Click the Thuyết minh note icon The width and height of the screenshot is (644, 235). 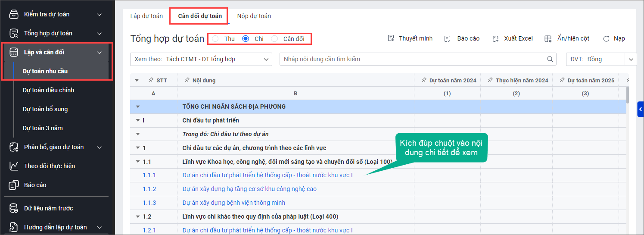pyautogui.click(x=391, y=38)
